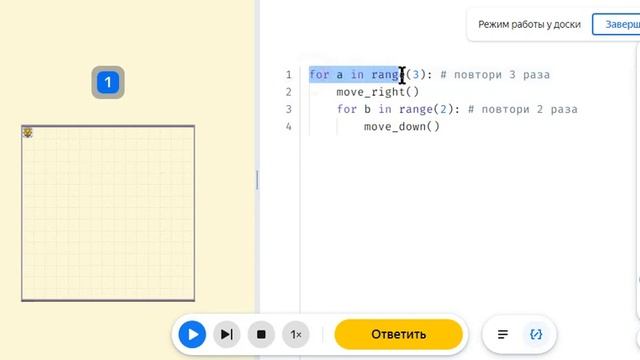Screen dimensions: 640x360
Task: Place cursor on move_down() line
Action: pyautogui.click(x=402, y=127)
